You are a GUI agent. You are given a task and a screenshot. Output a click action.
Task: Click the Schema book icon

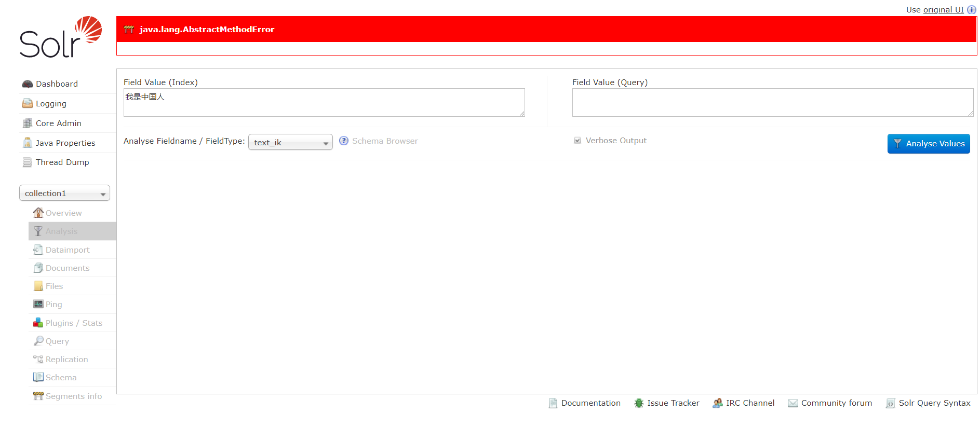pos(38,377)
